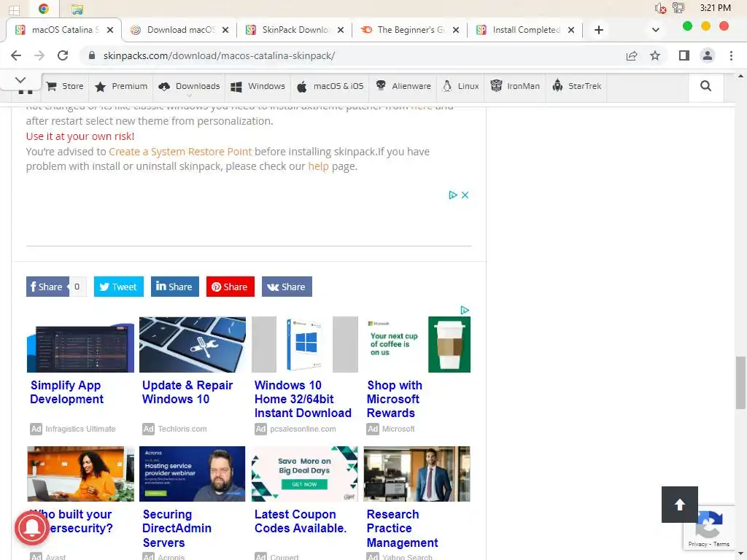The width and height of the screenshot is (747, 560).
Task: Open Research Practice Management ad
Action: click(x=402, y=528)
